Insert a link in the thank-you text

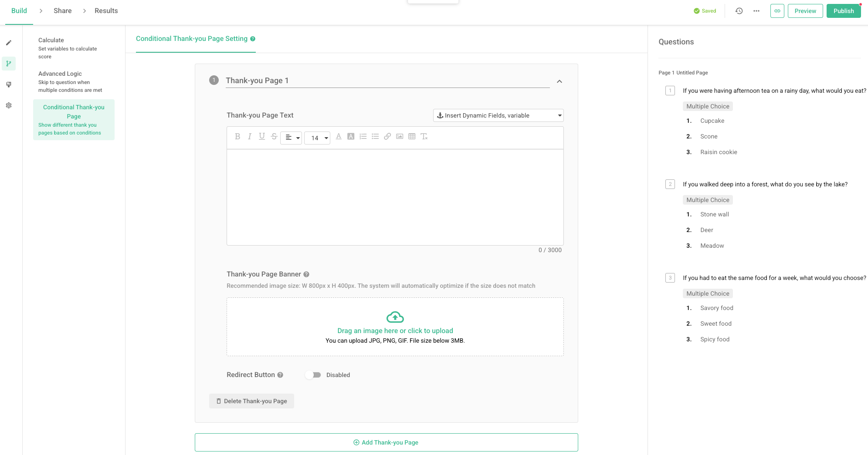tap(387, 136)
